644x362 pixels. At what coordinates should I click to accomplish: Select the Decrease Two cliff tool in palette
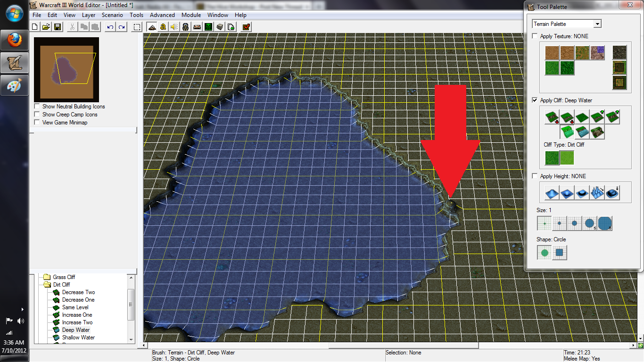point(552,117)
